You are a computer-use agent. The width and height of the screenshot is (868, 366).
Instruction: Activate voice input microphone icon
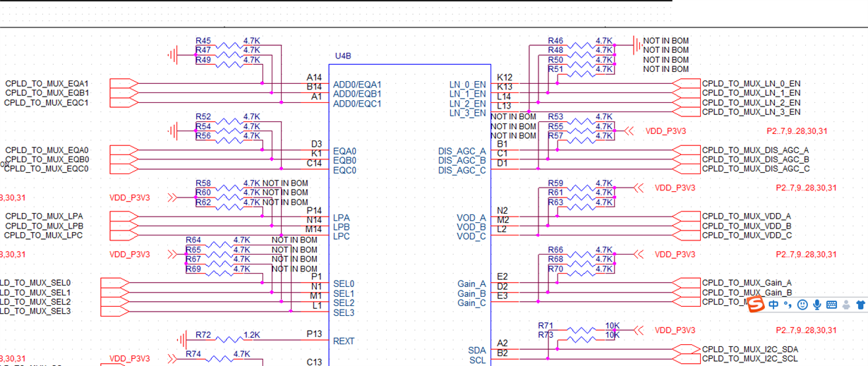(817, 305)
